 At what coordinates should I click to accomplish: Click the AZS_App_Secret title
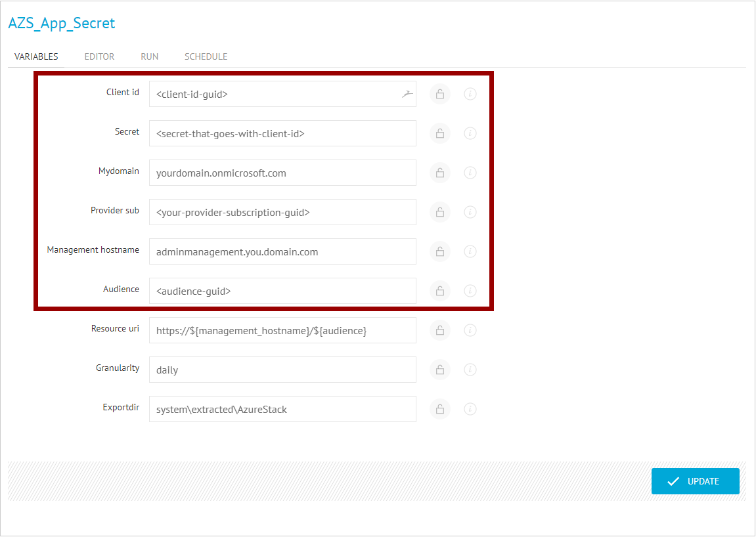tap(62, 23)
